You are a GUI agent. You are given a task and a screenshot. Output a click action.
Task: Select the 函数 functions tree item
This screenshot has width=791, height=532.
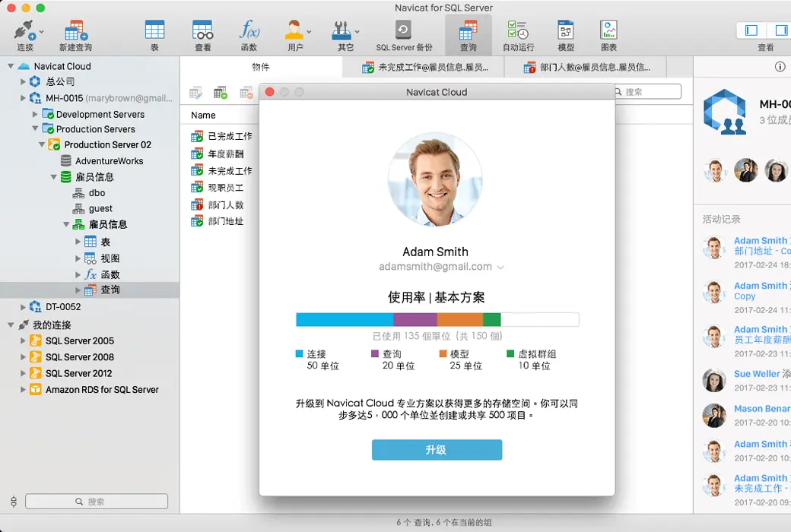pyautogui.click(x=102, y=275)
